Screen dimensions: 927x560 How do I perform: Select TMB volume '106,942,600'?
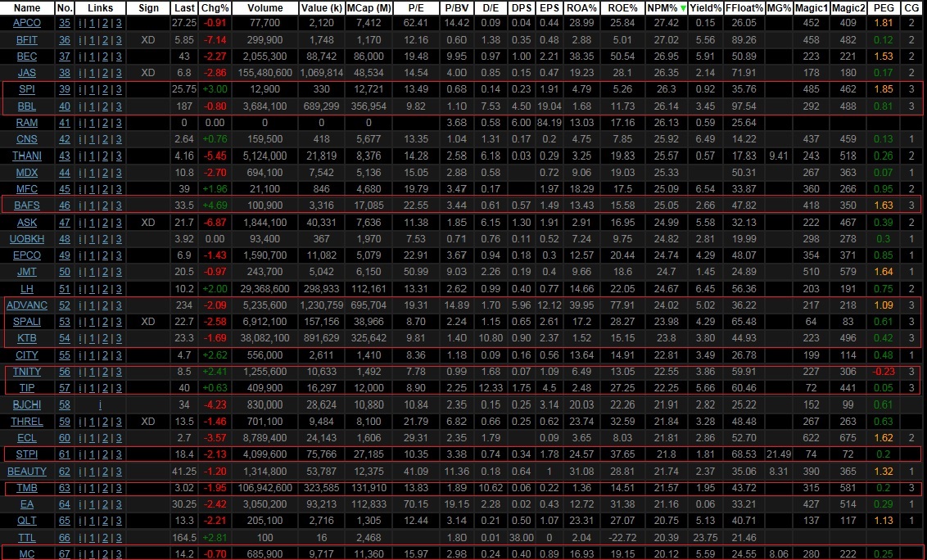265,489
